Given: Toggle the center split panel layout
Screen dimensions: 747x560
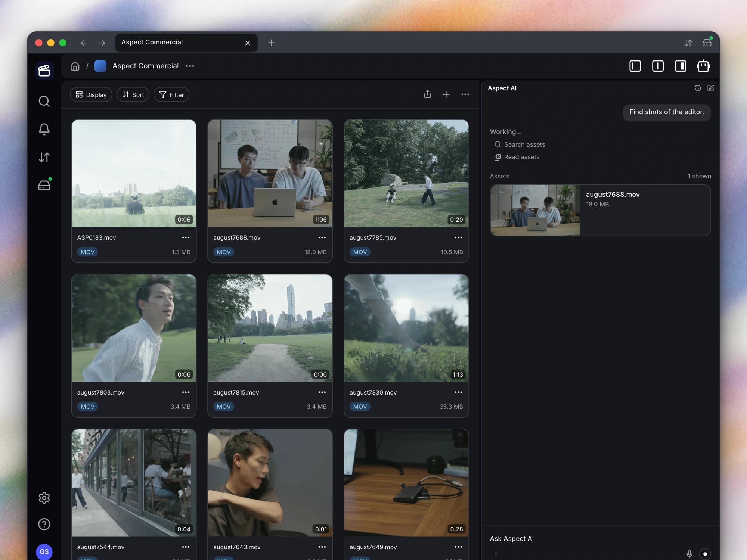Looking at the screenshot, I should click(658, 66).
